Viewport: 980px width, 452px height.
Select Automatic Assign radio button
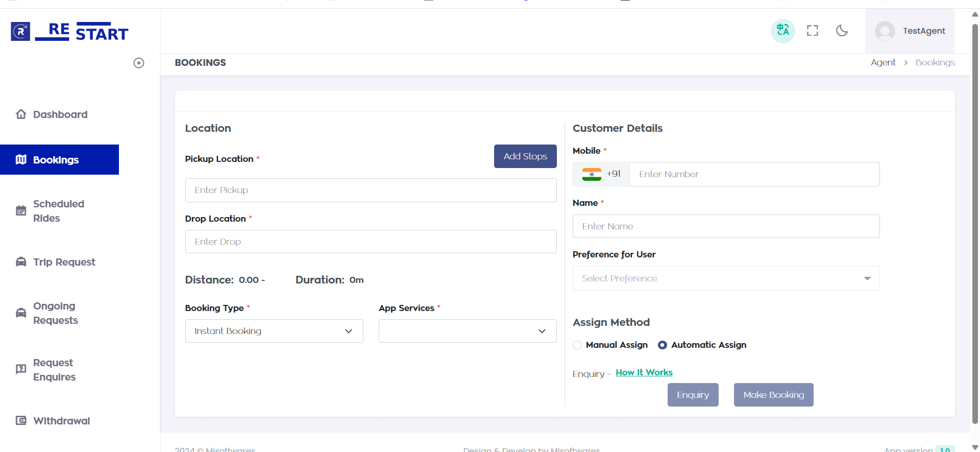pyautogui.click(x=663, y=345)
